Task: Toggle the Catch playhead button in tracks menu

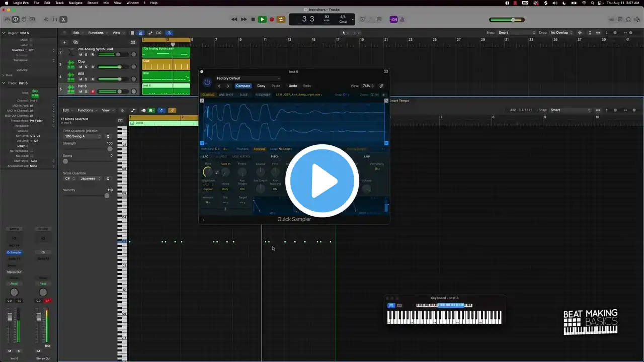Action: pos(169,33)
